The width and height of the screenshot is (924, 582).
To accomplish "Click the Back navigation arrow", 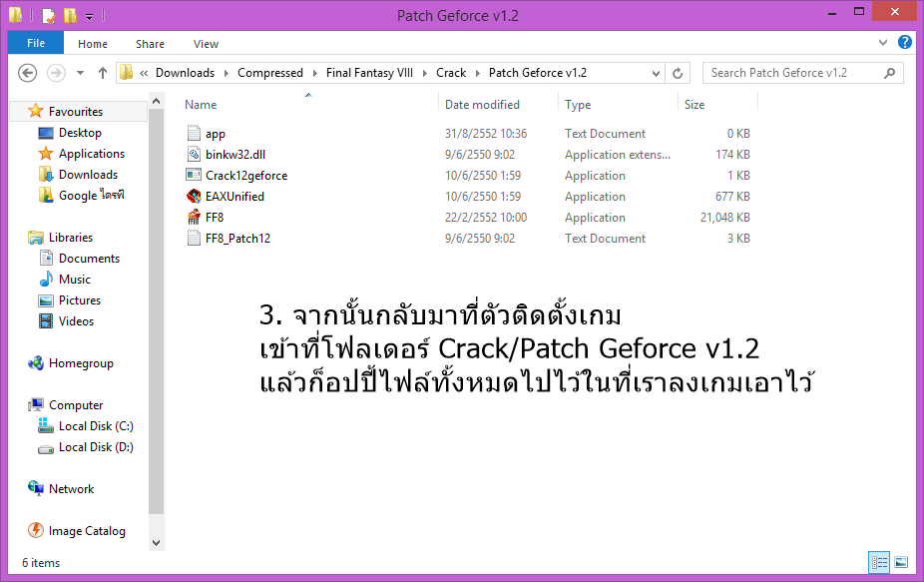I will (x=27, y=73).
